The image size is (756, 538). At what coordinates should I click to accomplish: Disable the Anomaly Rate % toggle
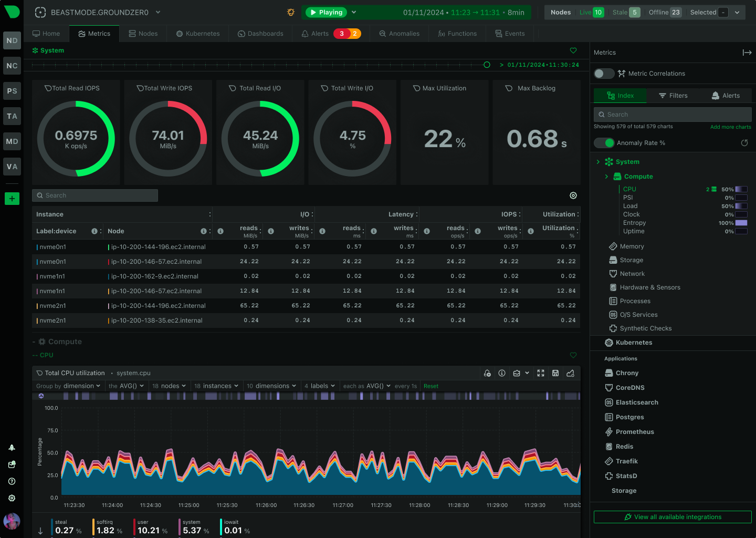coord(604,142)
